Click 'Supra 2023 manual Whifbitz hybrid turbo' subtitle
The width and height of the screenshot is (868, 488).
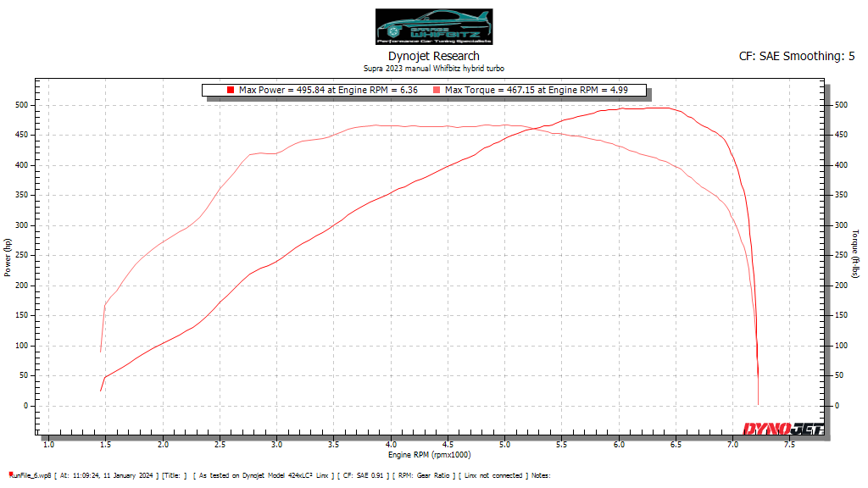pyautogui.click(x=433, y=69)
